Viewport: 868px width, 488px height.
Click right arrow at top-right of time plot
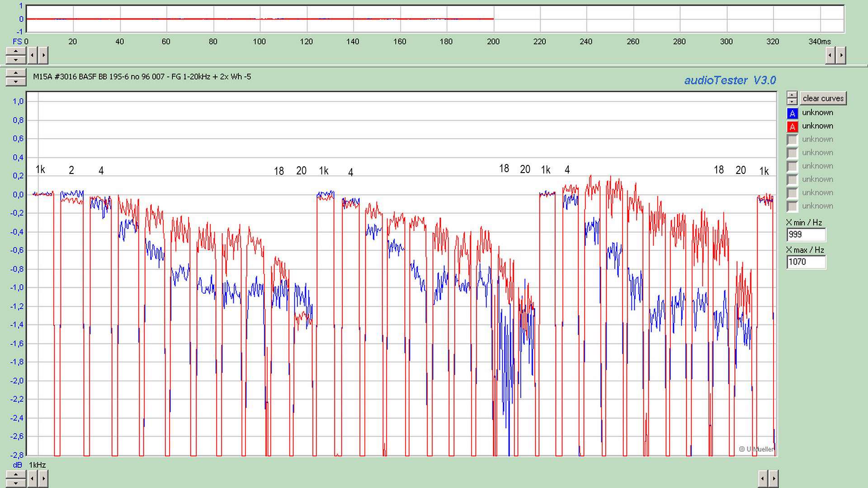click(x=841, y=56)
